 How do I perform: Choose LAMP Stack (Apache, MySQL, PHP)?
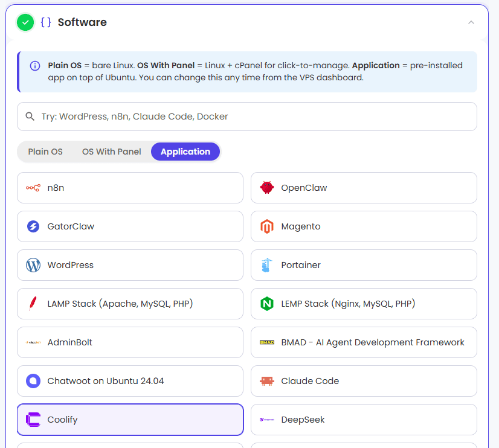tap(130, 304)
